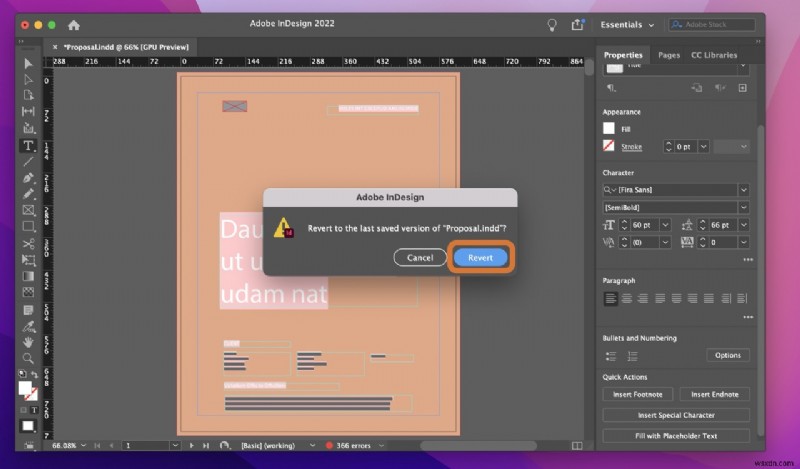Click the kerning value field

[x=645, y=242]
